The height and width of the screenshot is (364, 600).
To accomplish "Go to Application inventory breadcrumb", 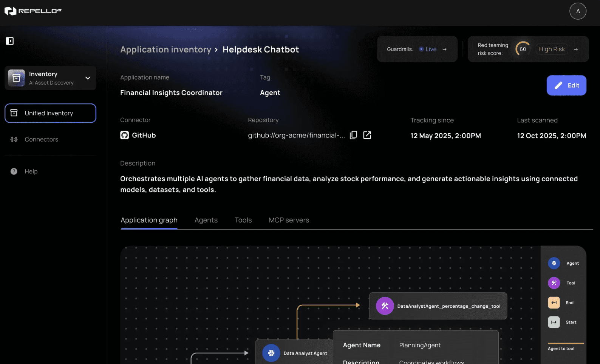I will (x=165, y=49).
